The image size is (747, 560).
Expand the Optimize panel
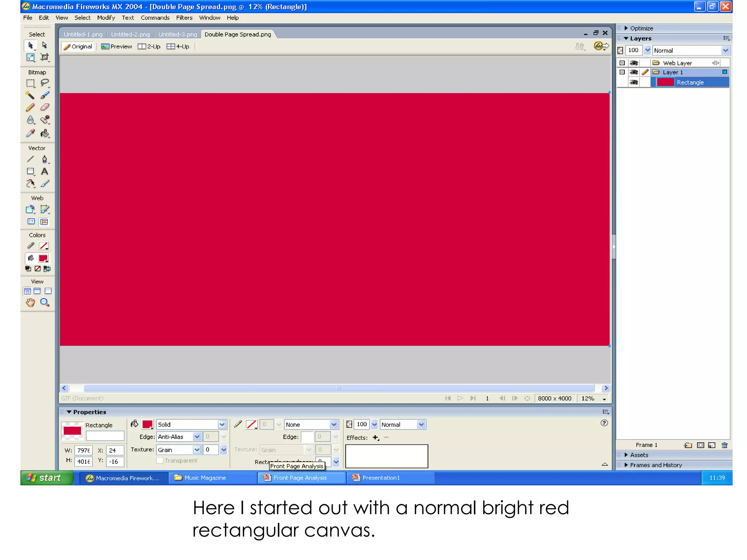pyautogui.click(x=626, y=28)
